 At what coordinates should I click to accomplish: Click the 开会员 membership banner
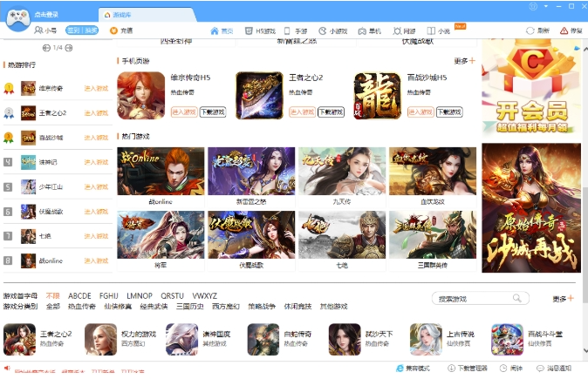[531, 89]
